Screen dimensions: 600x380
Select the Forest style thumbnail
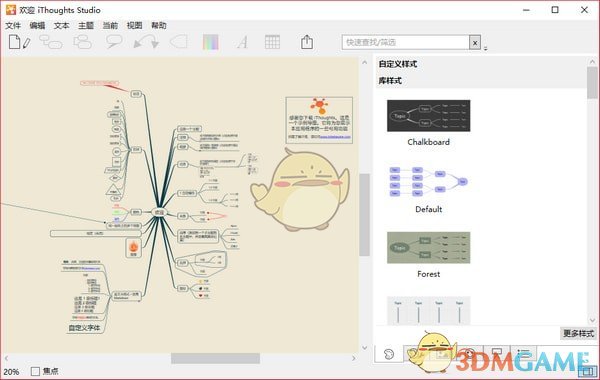pos(428,248)
